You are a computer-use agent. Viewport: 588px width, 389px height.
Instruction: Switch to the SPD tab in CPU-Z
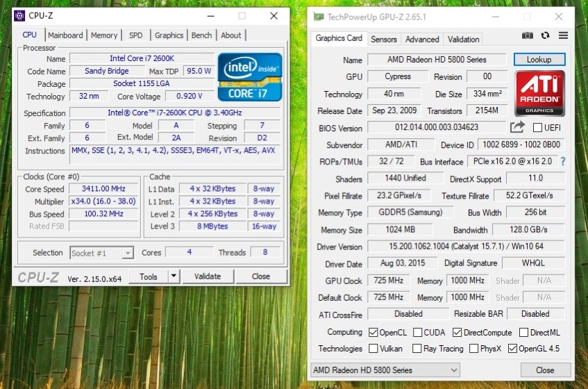[136, 35]
